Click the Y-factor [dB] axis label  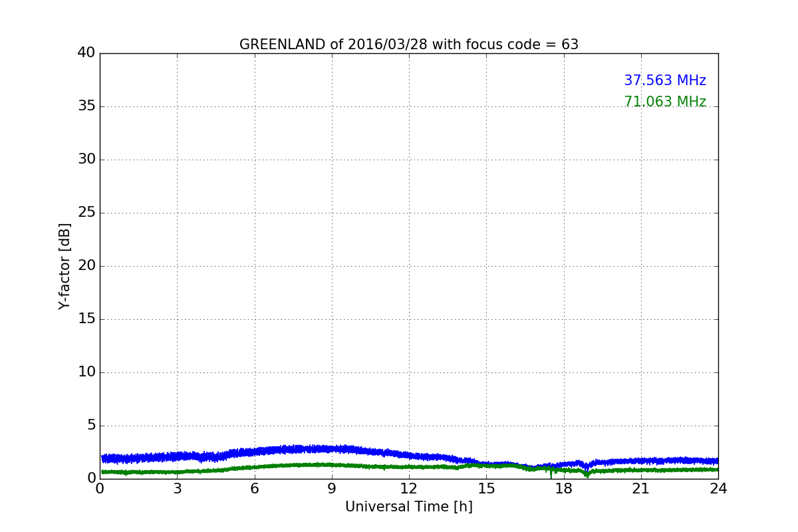pos(65,266)
